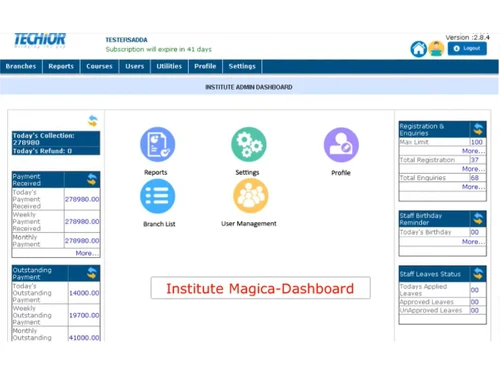
Task: Refresh Today's Collection panel
Action: [93, 121]
